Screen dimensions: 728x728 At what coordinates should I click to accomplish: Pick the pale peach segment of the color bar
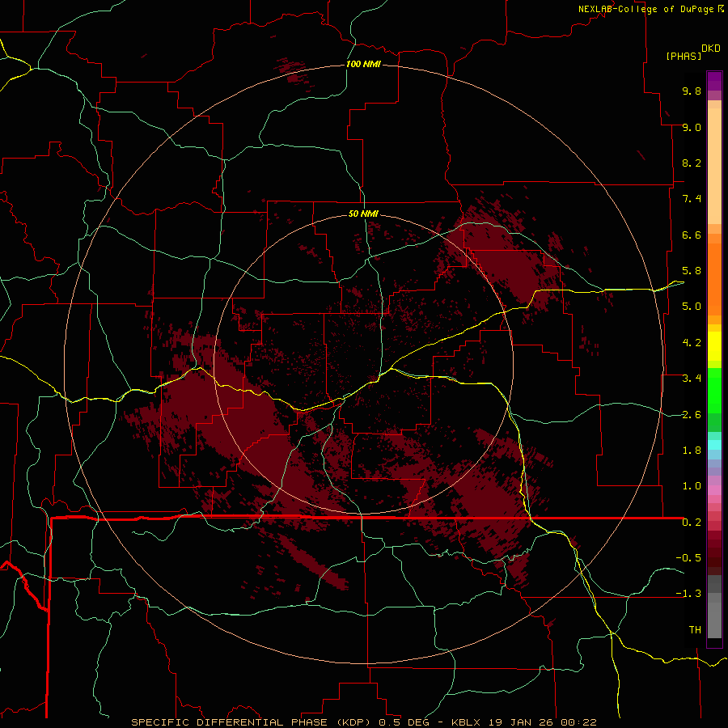pyautogui.click(x=714, y=166)
